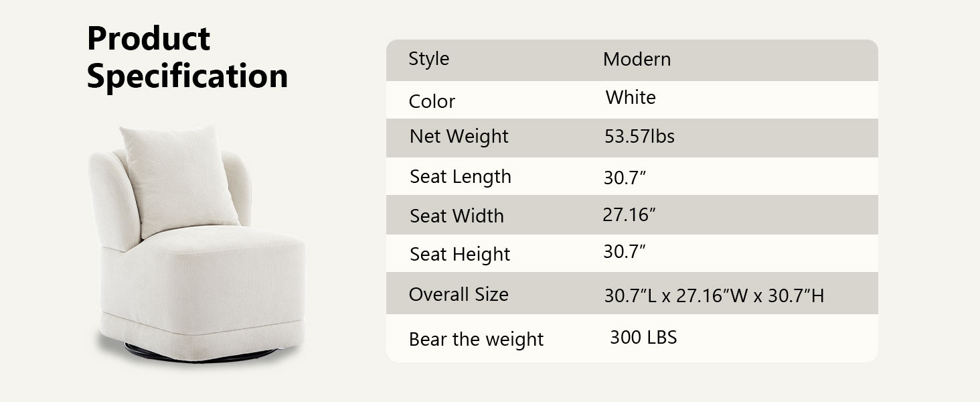
Task: Select the Seat Width label
Action: pyautogui.click(x=457, y=216)
